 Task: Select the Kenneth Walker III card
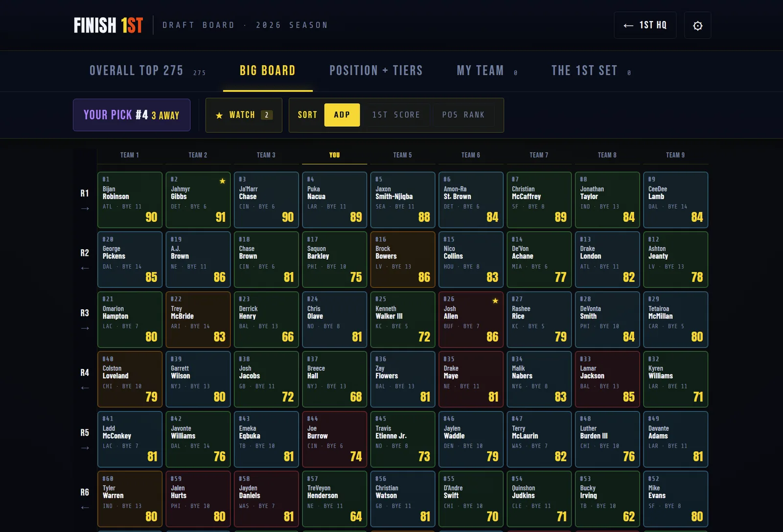403,320
